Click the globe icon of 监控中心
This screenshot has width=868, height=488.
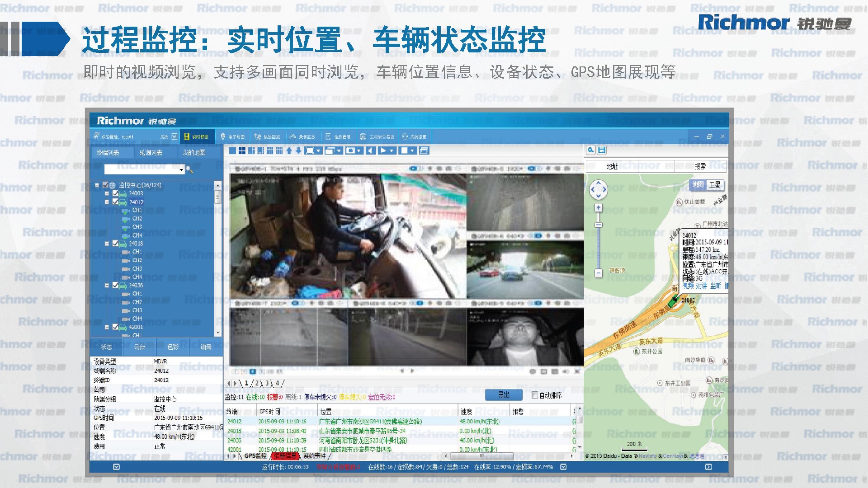pos(112,185)
